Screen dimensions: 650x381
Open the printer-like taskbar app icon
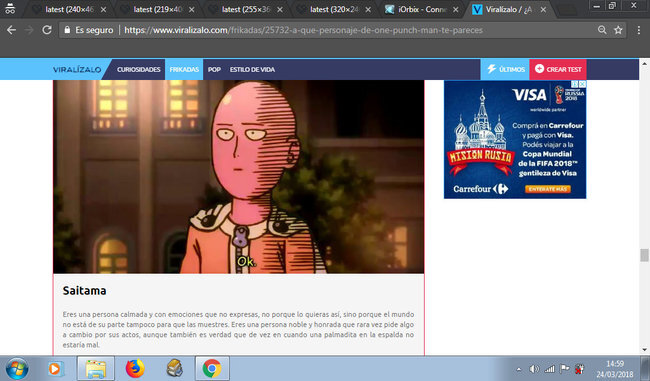click(x=175, y=369)
